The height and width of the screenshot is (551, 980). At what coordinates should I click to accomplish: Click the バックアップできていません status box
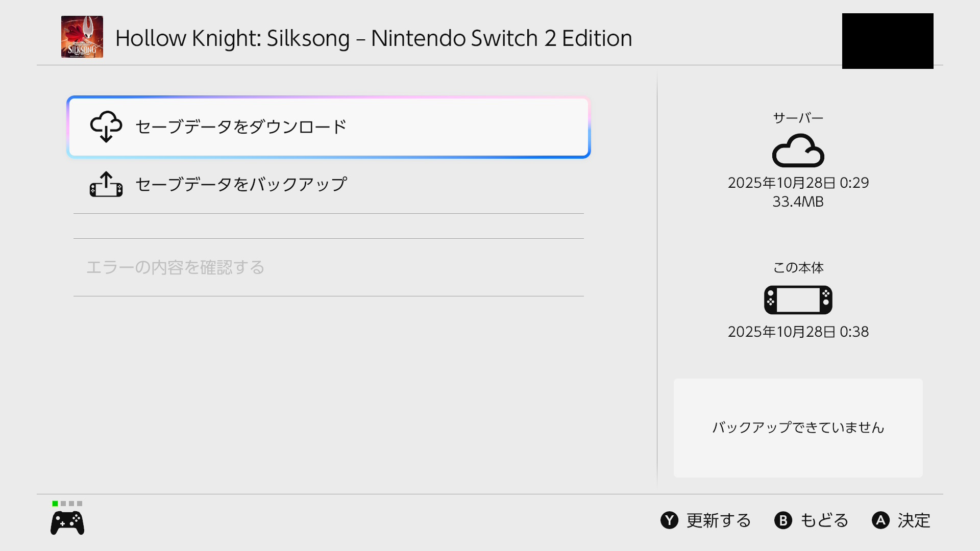pyautogui.click(x=798, y=428)
